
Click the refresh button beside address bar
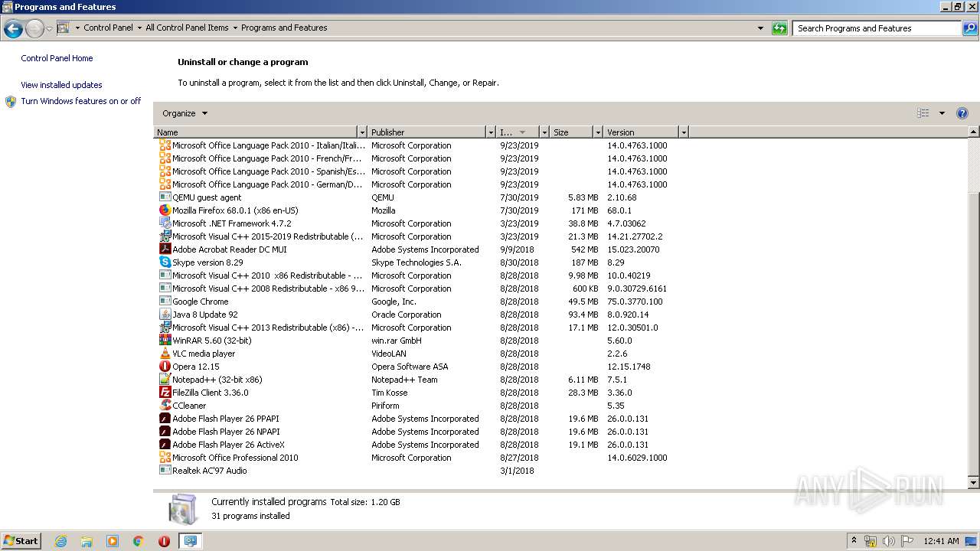779,28
